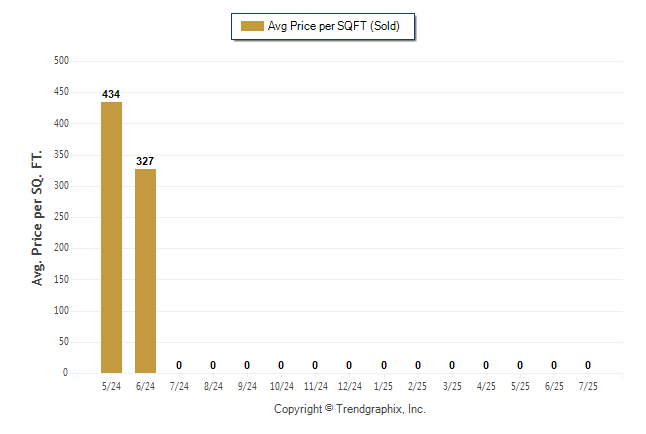Click the 6/24 x-axis label

coord(145,386)
